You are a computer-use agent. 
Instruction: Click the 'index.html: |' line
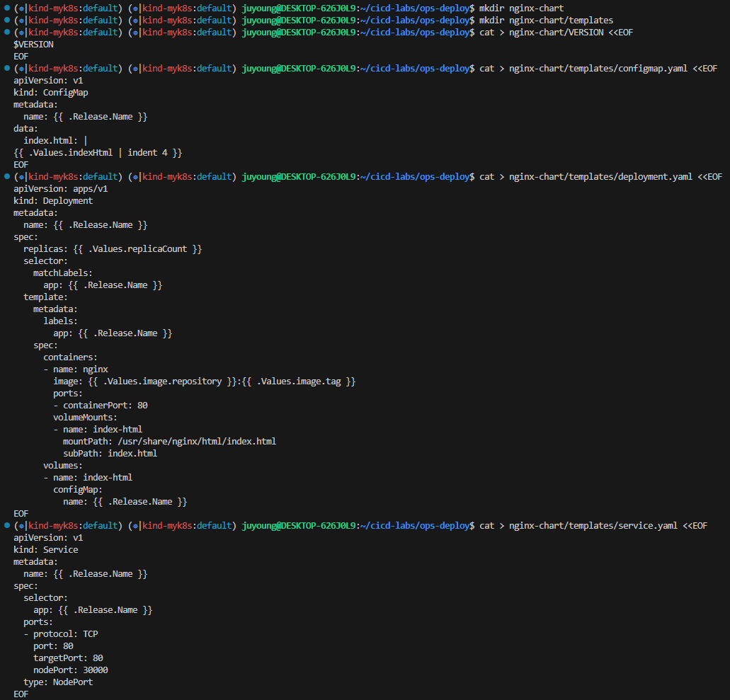55,141
